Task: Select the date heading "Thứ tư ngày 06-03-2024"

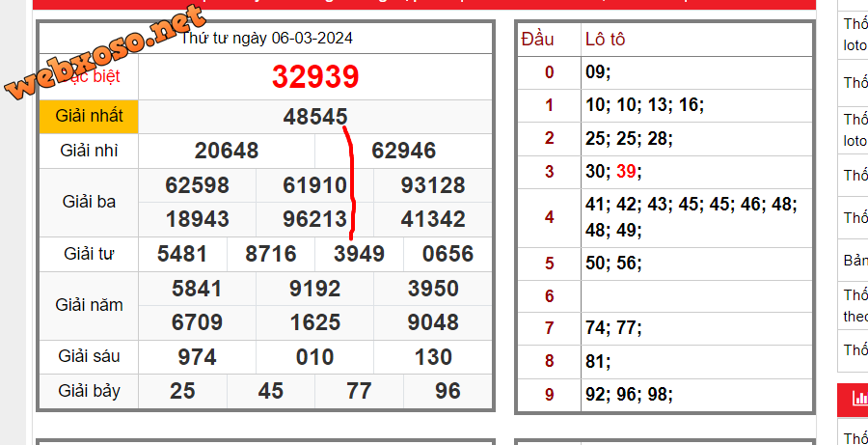Action: tap(266, 38)
